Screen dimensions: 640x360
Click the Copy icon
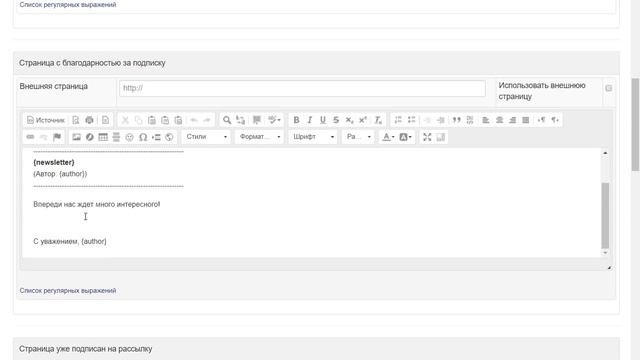pos(138,120)
